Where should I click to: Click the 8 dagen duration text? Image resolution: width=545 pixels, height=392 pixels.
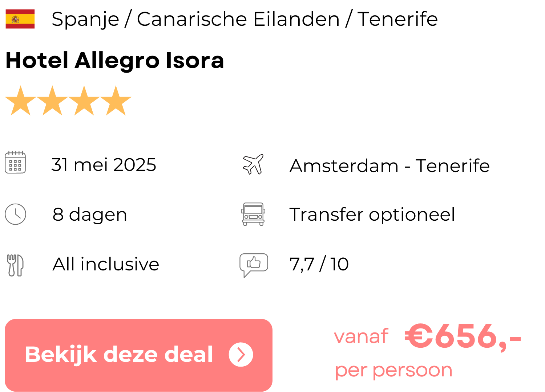coord(90,215)
